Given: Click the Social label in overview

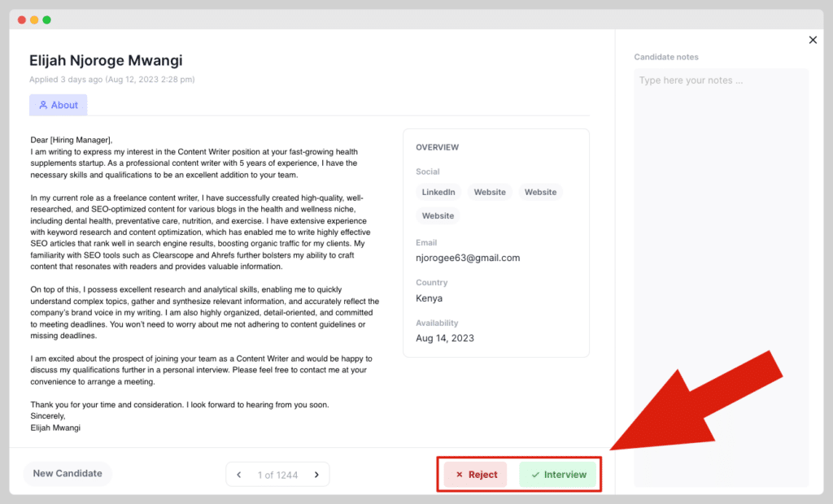Looking at the screenshot, I should coord(428,172).
